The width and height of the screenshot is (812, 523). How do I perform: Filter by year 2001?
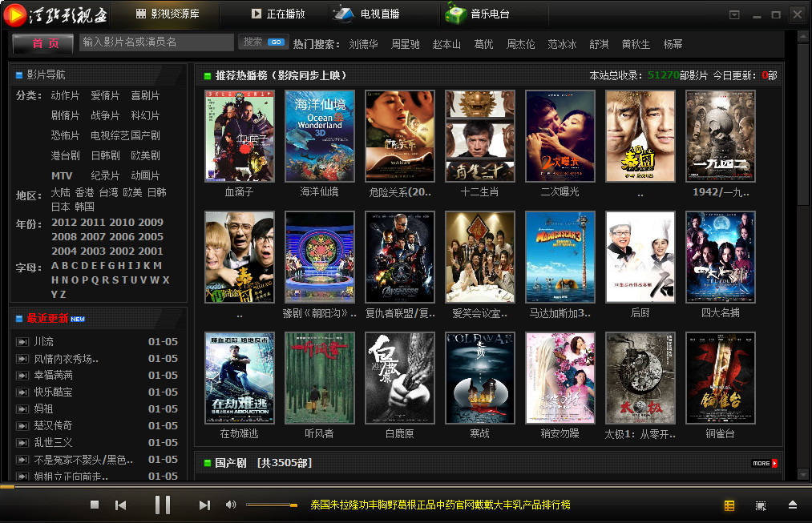(151, 251)
